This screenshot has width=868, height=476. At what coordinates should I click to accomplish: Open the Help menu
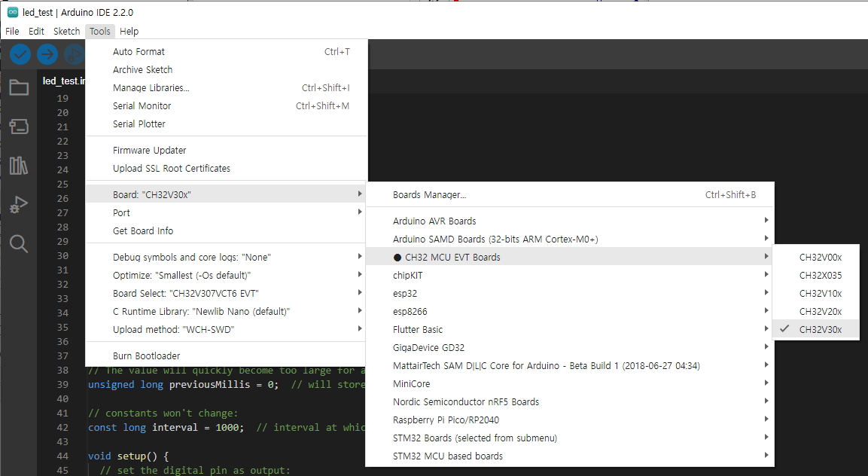tap(129, 31)
